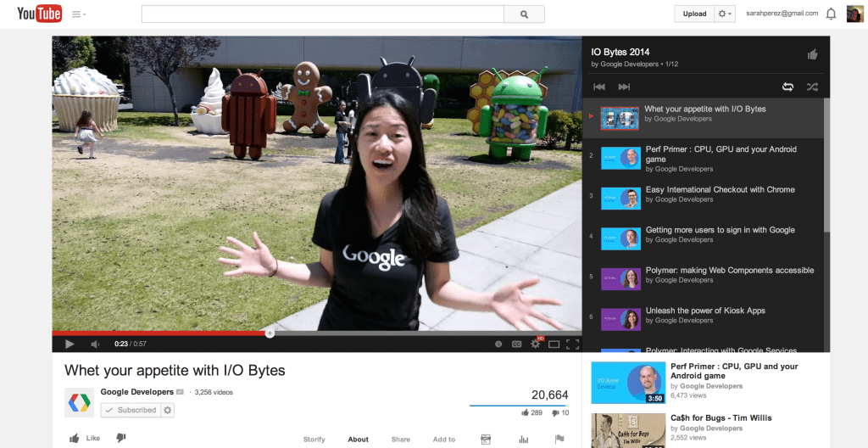The height and width of the screenshot is (448, 868).
Task: Like this video
Action: coord(85,439)
